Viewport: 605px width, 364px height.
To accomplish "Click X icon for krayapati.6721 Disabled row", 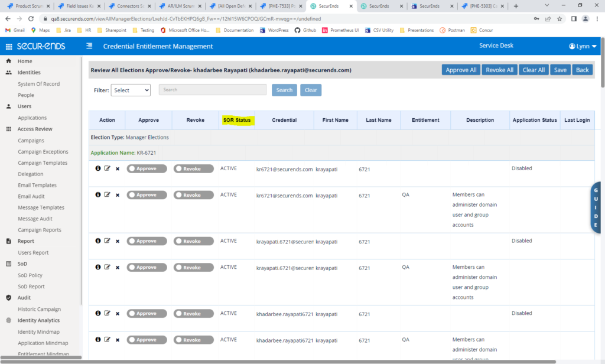I will tap(118, 241).
